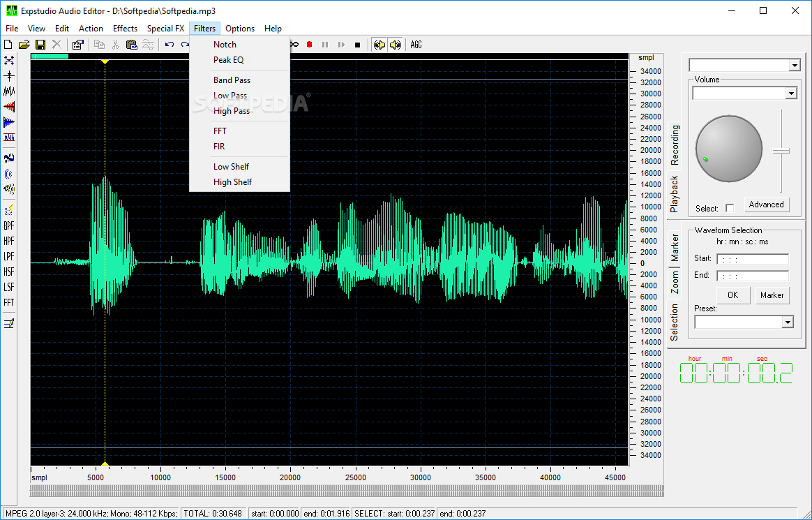This screenshot has width=812, height=520.
Task: Open the Volume dropdown
Action: click(791, 94)
